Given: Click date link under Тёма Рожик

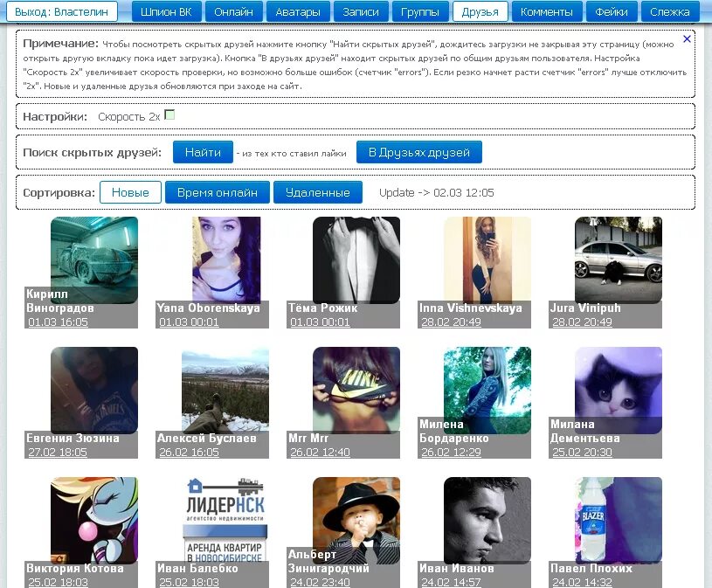Looking at the screenshot, I should click(x=320, y=322).
